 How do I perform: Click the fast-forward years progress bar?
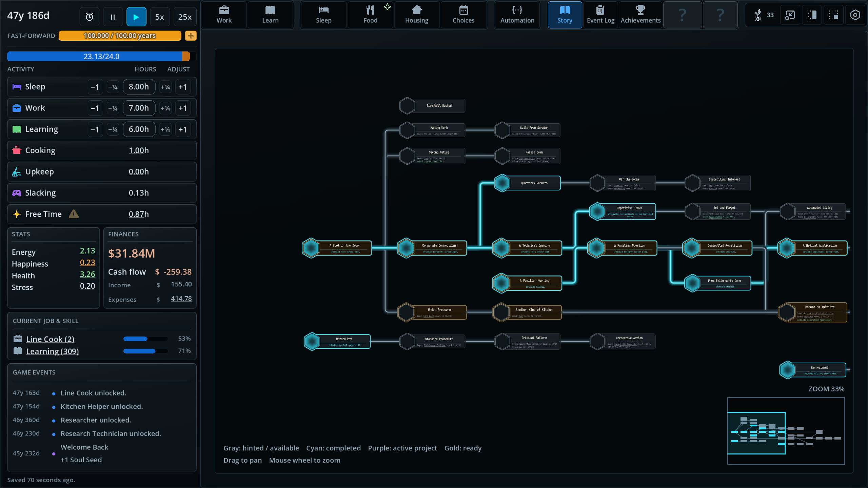[x=120, y=36]
